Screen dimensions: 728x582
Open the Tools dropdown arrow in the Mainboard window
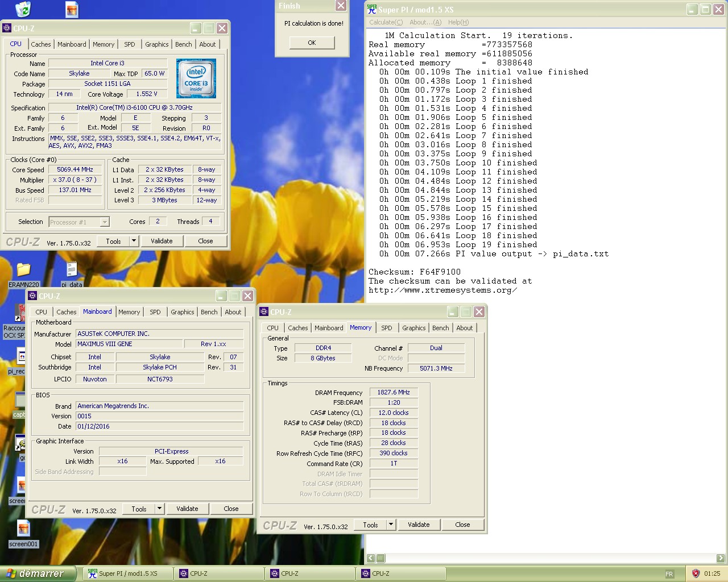pyautogui.click(x=160, y=509)
